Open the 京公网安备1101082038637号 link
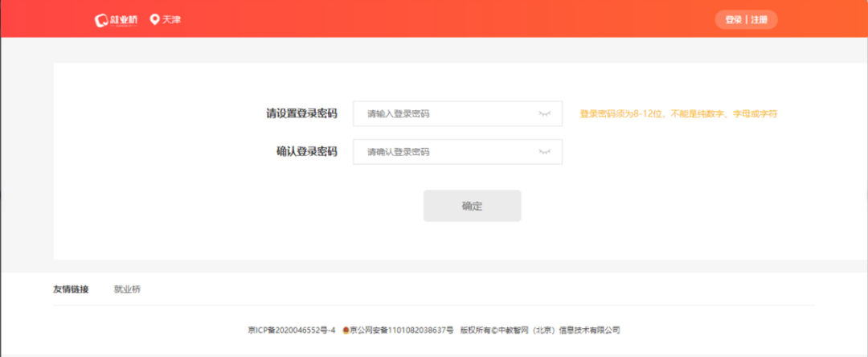 (x=402, y=330)
